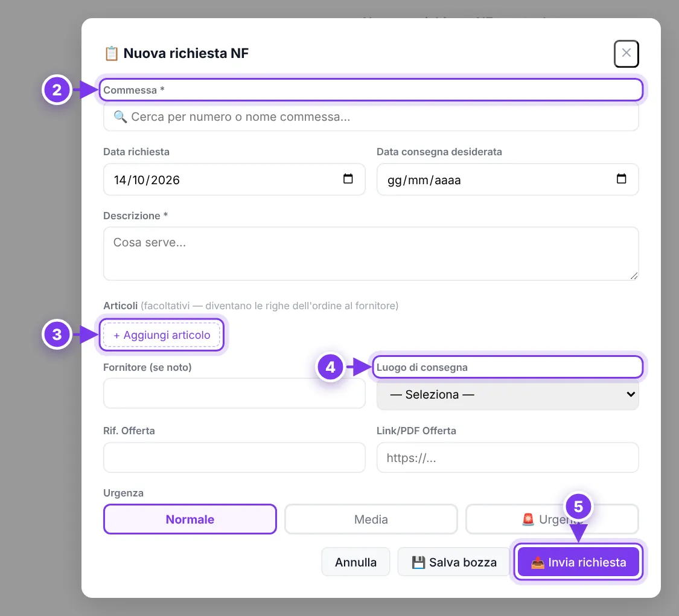Open calendar picker for Data consegna desiderata
Image resolution: width=679 pixels, height=616 pixels.
coord(621,179)
